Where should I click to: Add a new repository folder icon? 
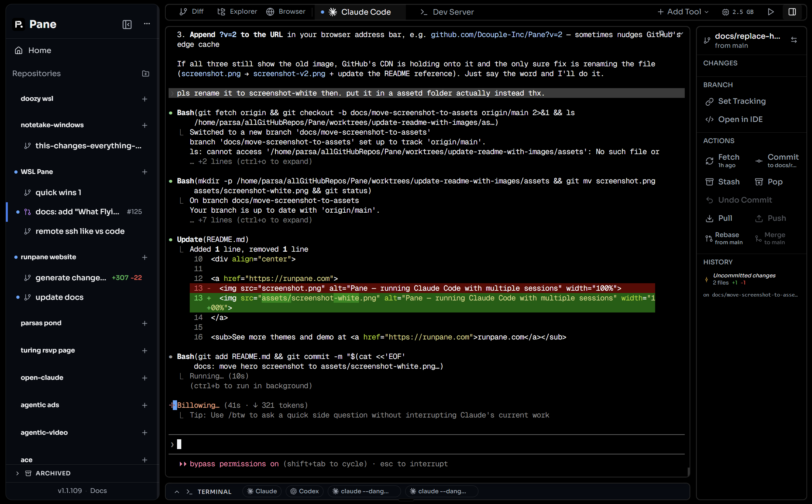coord(145,74)
